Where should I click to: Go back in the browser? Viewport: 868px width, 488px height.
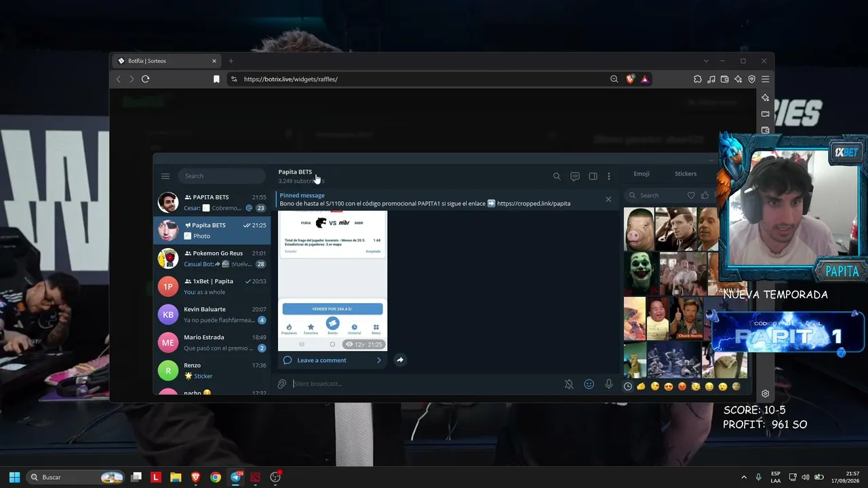[x=119, y=79]
